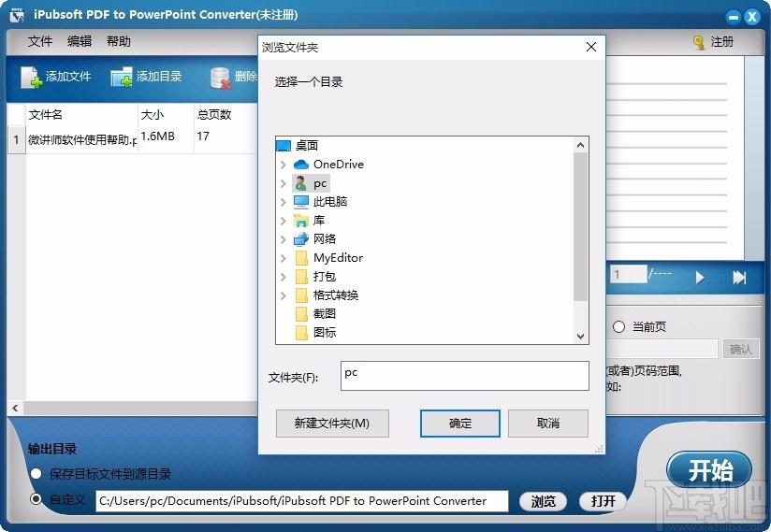
Task: Click the Register (注册) label
Action: click(x=721, y=42)
